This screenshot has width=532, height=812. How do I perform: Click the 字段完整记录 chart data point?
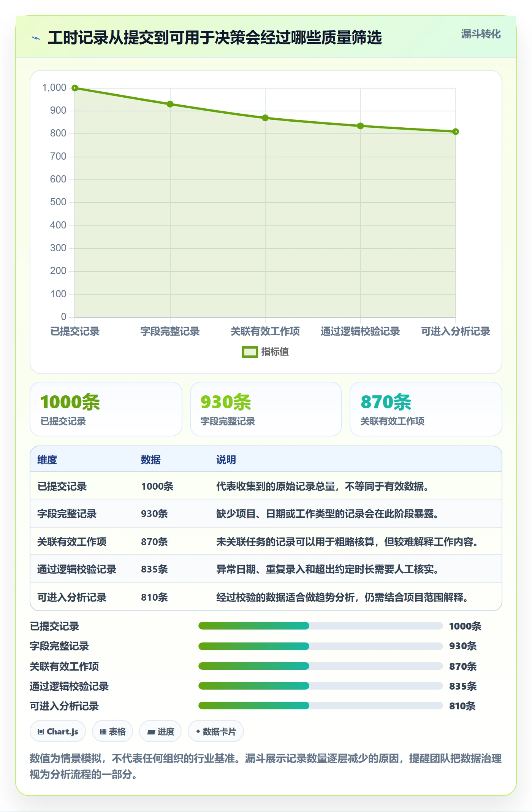(170, 104)
